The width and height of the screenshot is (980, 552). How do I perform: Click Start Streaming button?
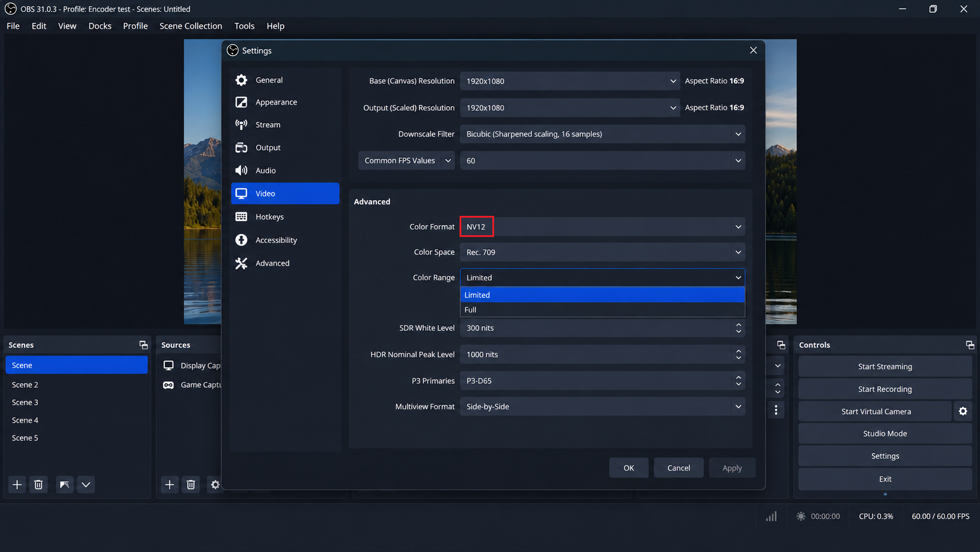(885, 367)
